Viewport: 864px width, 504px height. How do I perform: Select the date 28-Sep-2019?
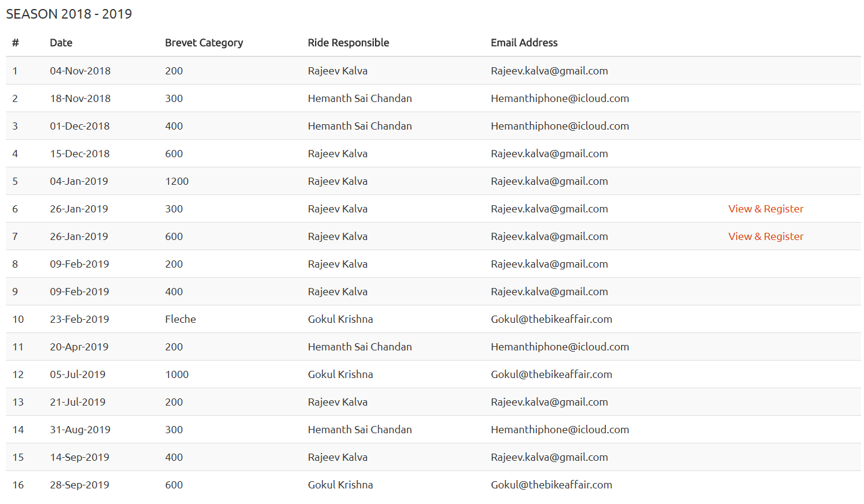click(x=80, y=485)
